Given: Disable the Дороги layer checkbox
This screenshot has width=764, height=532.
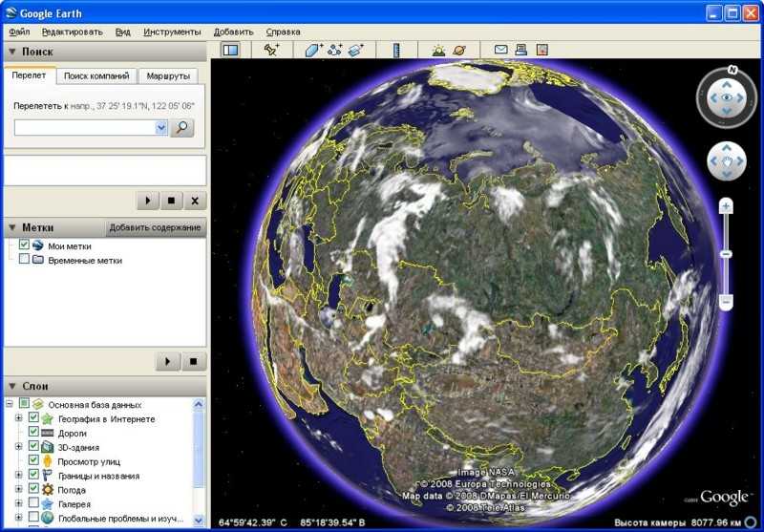Looking at the screenshot, I should [33, 432].
